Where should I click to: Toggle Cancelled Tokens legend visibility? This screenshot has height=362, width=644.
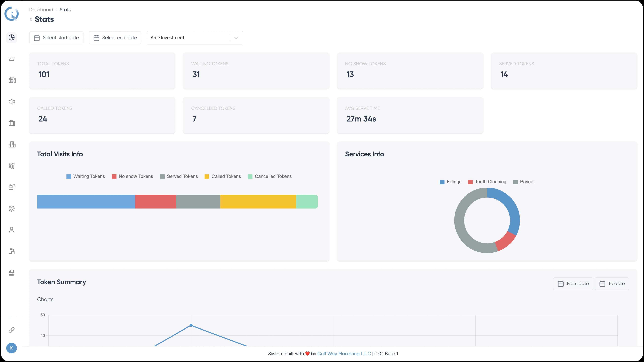270,176
